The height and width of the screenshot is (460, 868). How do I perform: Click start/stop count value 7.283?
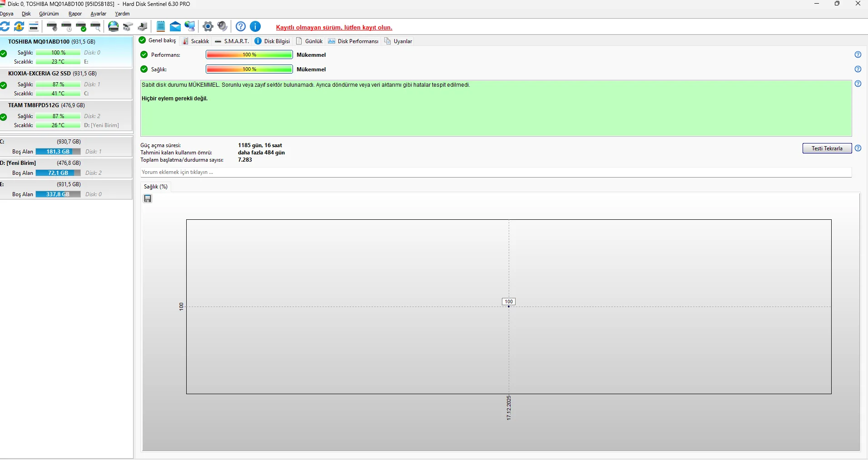click(245, 160)
